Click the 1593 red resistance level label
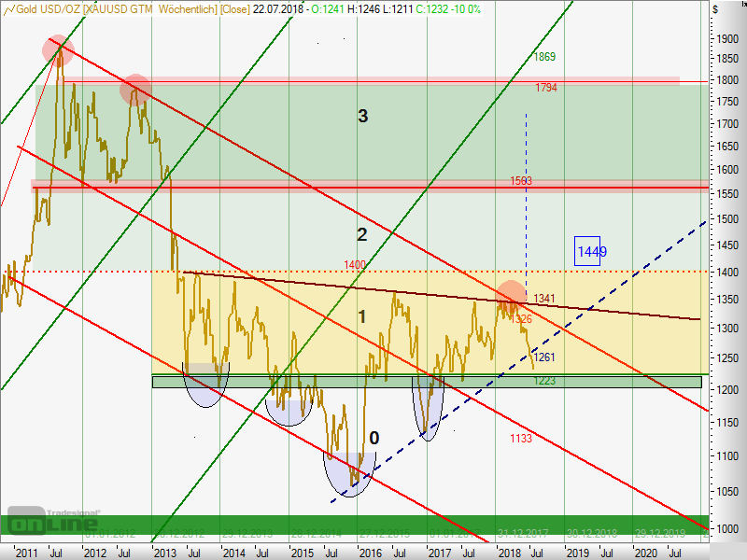The height and width of the screenshot is (560, 747). (521, 181)
